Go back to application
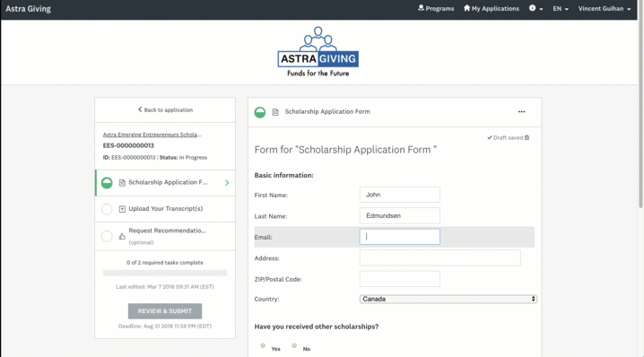This screenshot has width=644, height=357. click(165, 109)
